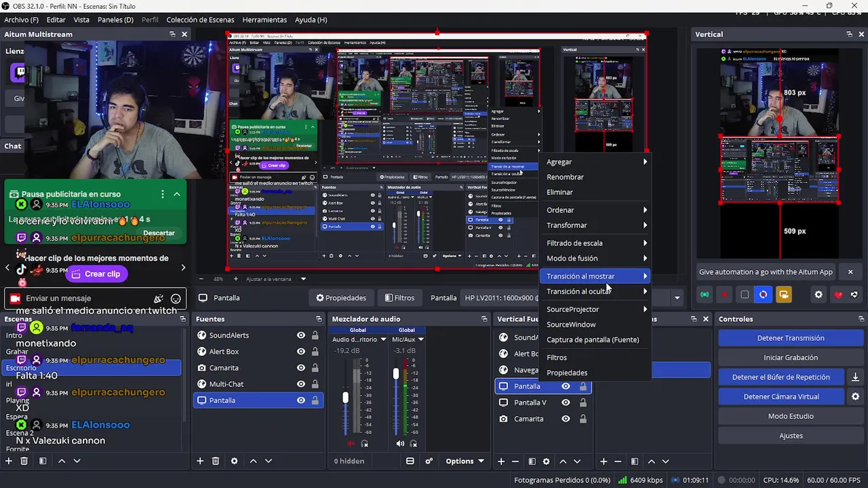Remove source in Vertical Fuentes panel
The width and height of the screenshot is (868, 488).
pos(515,462)
